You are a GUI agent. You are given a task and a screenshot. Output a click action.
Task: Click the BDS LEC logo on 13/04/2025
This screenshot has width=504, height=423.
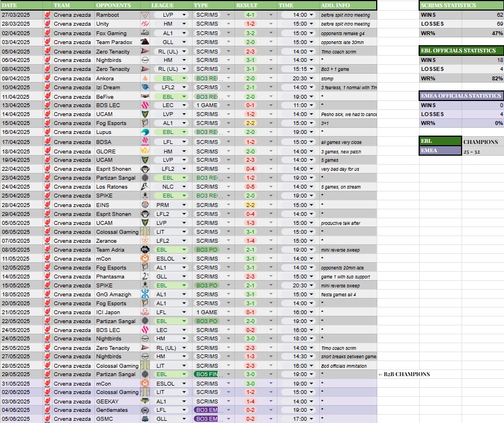coord(145,105)
